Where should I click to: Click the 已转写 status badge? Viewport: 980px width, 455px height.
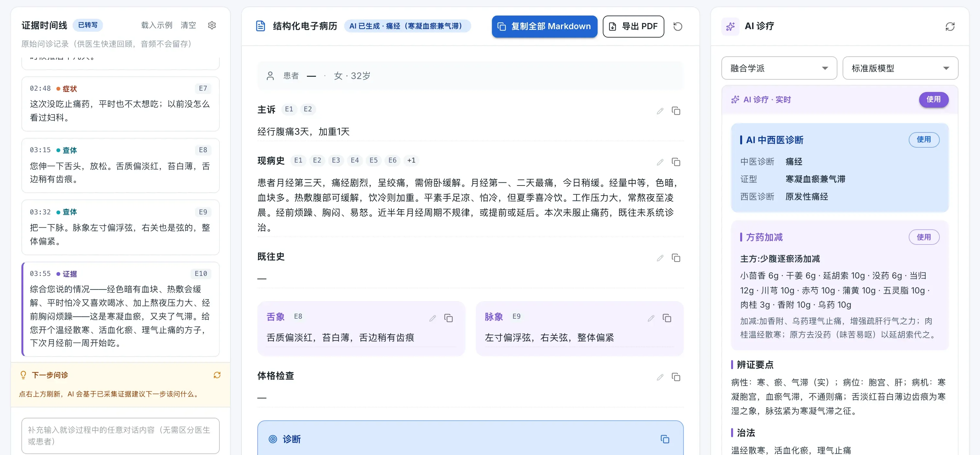click(87, 25)
